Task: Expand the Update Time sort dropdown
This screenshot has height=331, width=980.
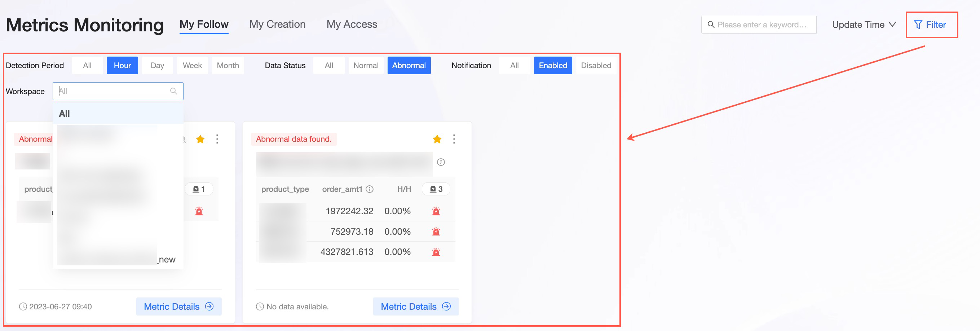Action: click(864, 25)
